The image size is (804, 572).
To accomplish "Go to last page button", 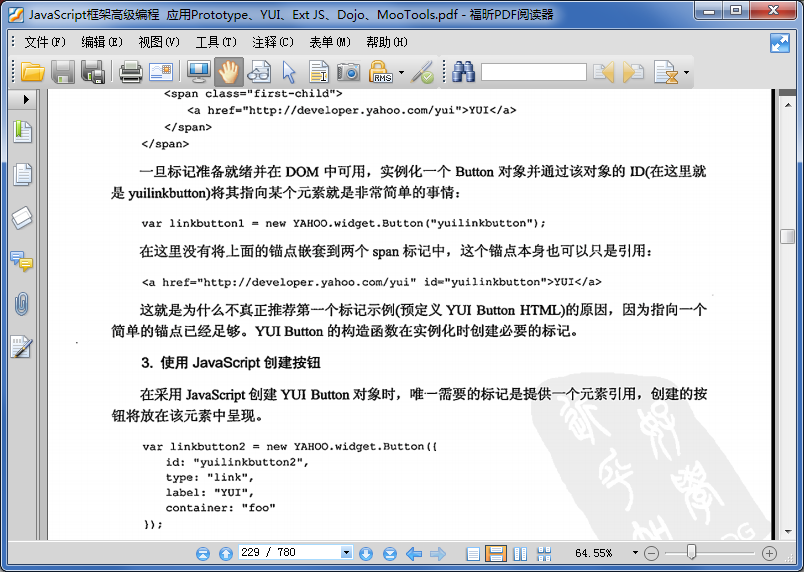I will pyautogui.click(x=390, y=554).
